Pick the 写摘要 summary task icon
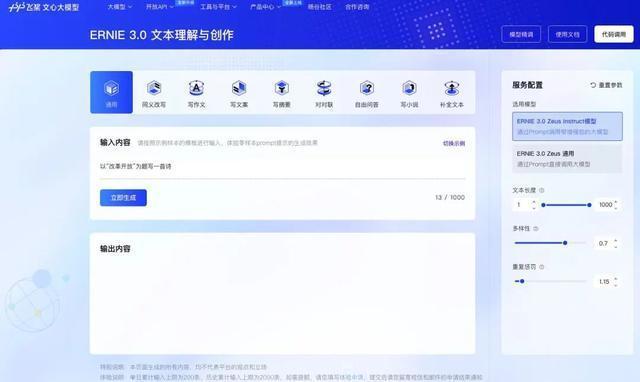This screenshot has height=382, width=640. tap(282, 88)
